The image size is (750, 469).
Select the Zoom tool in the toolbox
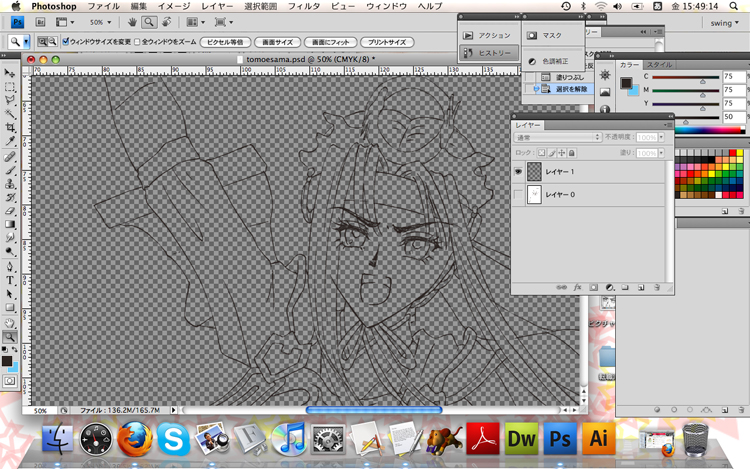click(x=10, y=337)
